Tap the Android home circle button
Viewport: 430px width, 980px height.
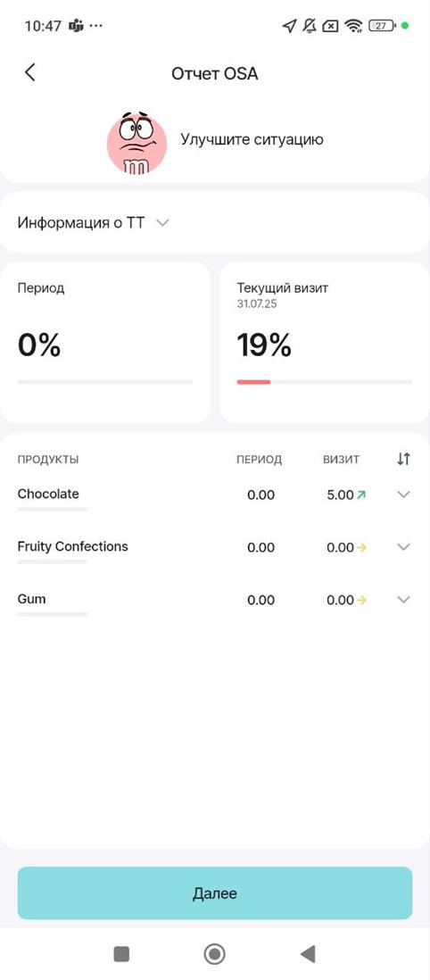point(214,954)
